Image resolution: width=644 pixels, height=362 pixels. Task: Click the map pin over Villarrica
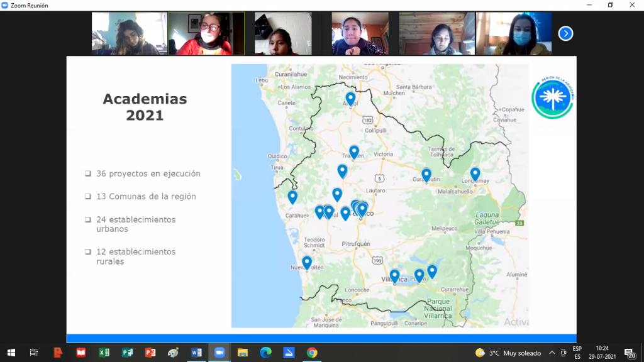[x=394, y=276]
